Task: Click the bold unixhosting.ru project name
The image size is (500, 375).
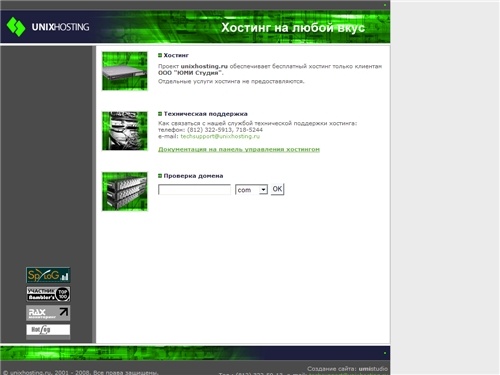Action: pos(204,66)
